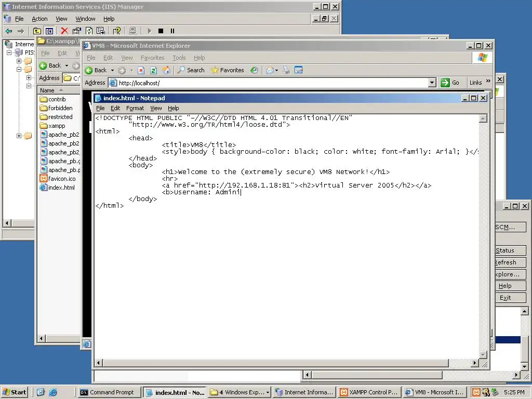
Task: Click the Name column header in Explorer
Action: (x=59, y=90)
